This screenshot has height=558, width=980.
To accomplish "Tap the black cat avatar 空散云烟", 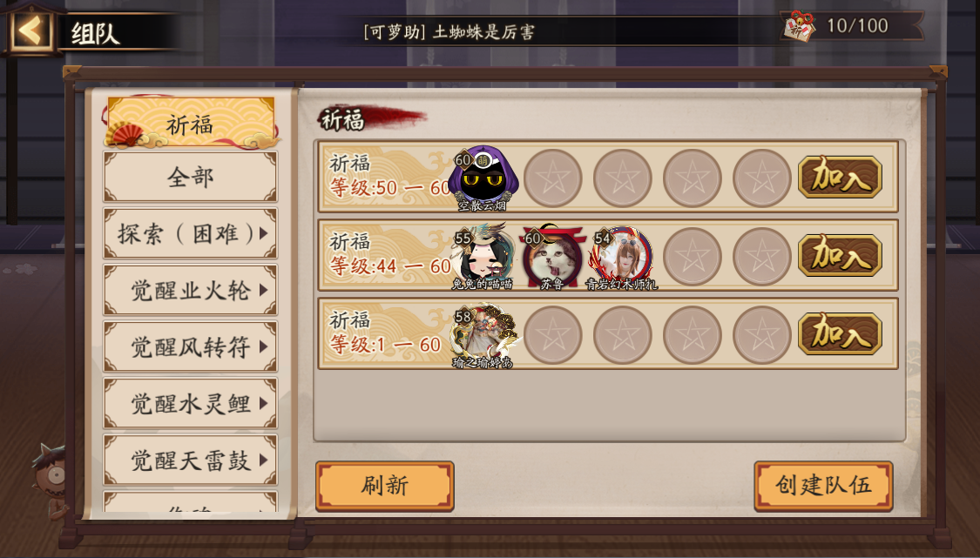I will coord(483,178).
